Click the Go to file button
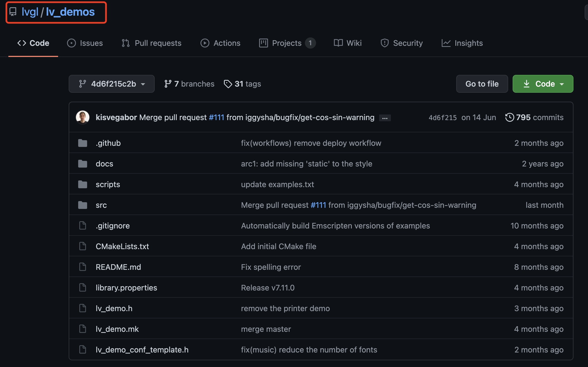588x367 pixels. [482, 84]
